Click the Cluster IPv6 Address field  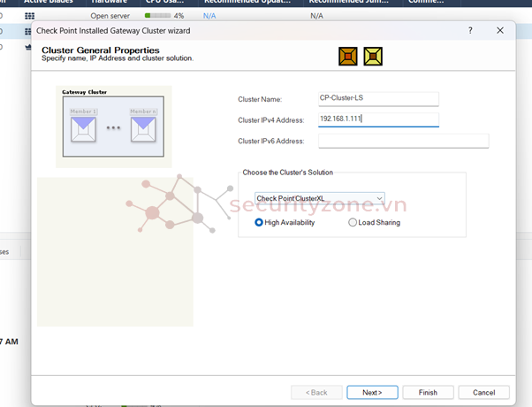point(403,141)
